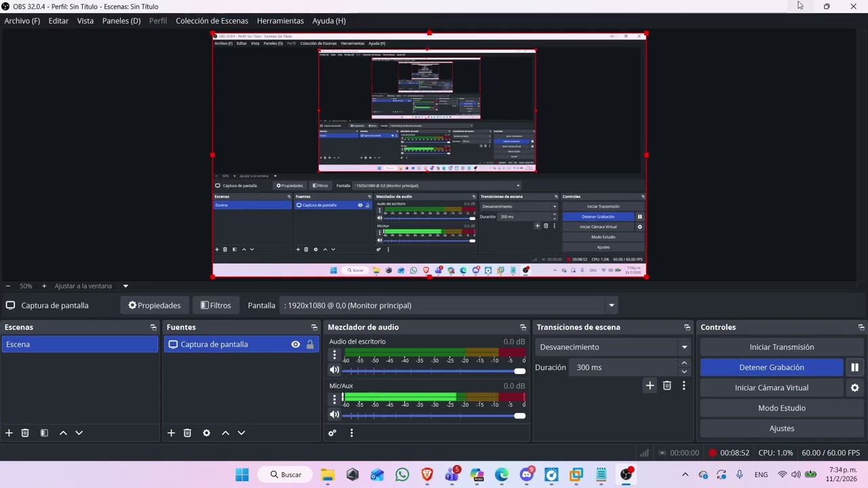Image resolution: width=868 pixels, height=488 pixels.
Task: Mute the Mic/Aux speaker
Action: (x=334, y=415)
